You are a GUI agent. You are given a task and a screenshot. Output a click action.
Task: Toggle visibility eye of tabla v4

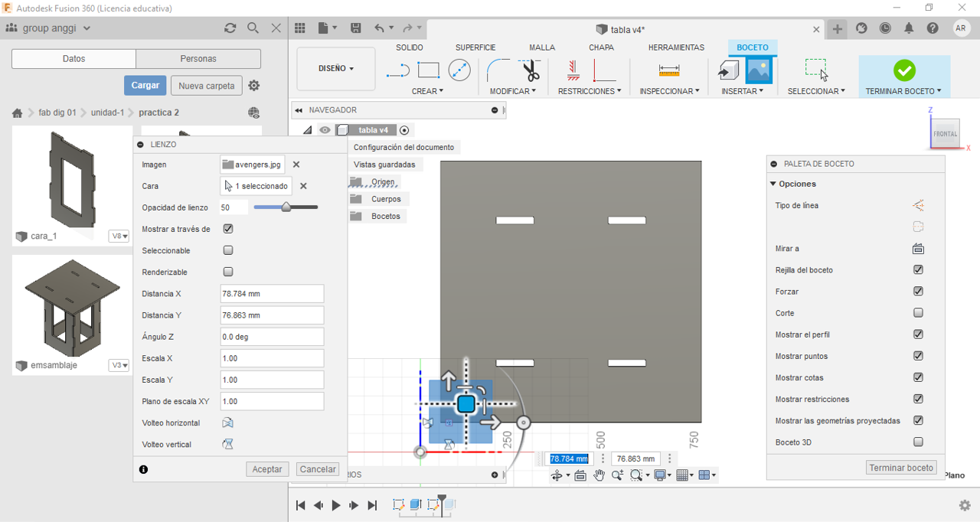pos(325,130)
